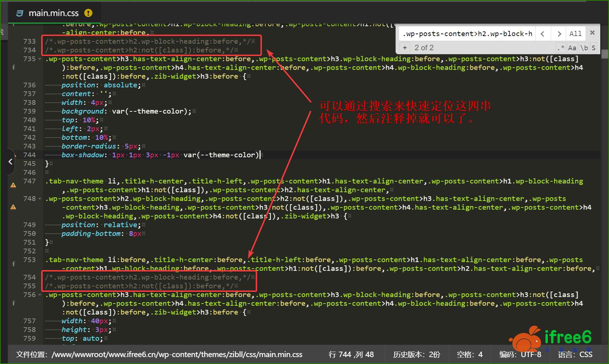Close the search box
Screen dimensions: 609x364
click(x=592, y=33)
